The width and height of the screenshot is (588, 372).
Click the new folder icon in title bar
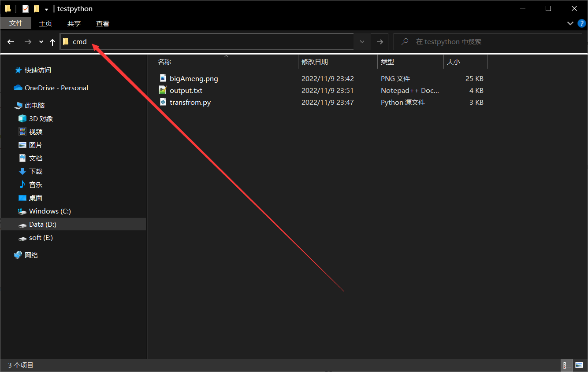(37, 8)
